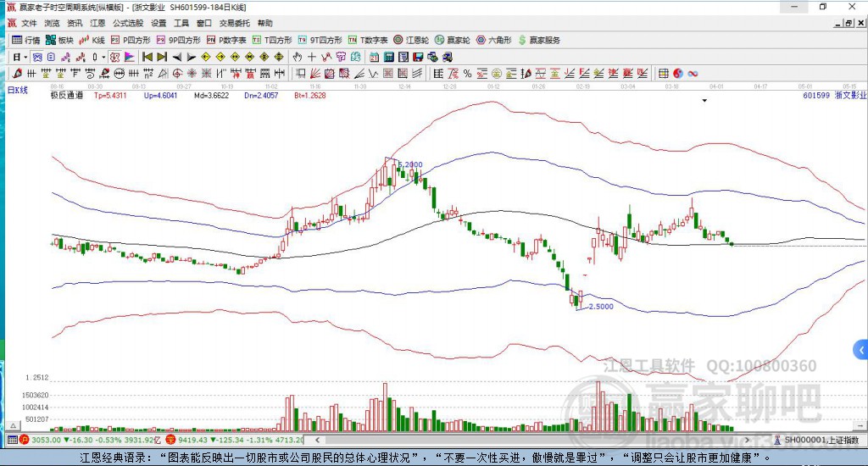This screenshot has width=868, height=466.
Task: Open the 赢家服务 service button
Action: [539, 40]
